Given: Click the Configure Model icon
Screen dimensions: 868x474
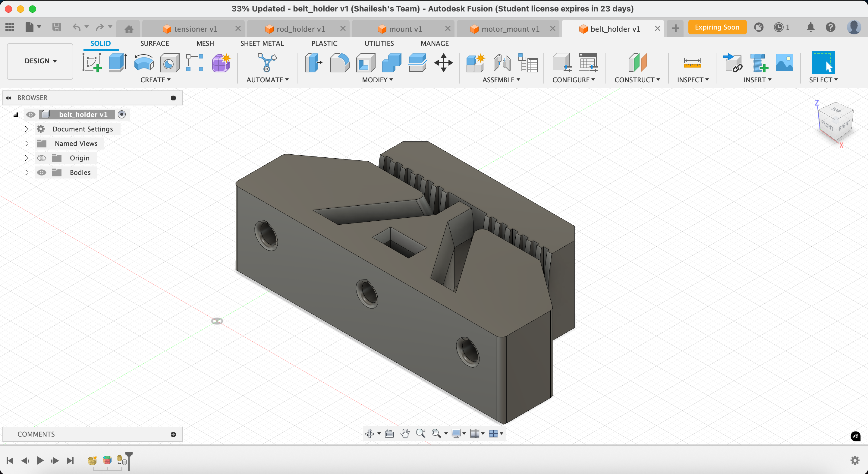Looking at the screenshot, I should (x=562, y=63).
